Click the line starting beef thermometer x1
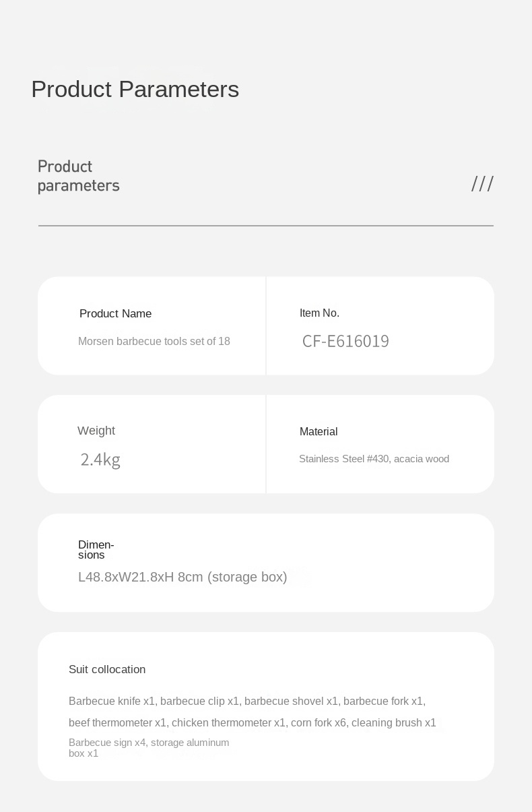The image size is (532, 812). [253, 723]
